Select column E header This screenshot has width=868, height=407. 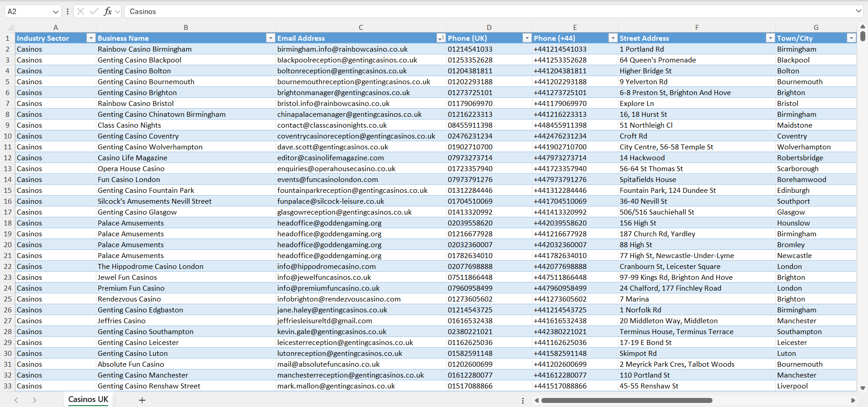(575, 28)
